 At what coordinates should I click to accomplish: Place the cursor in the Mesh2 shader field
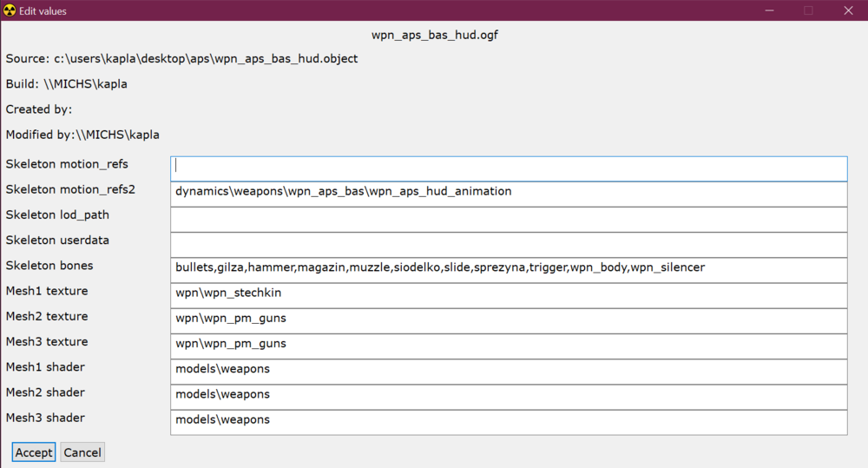point(508,396)
